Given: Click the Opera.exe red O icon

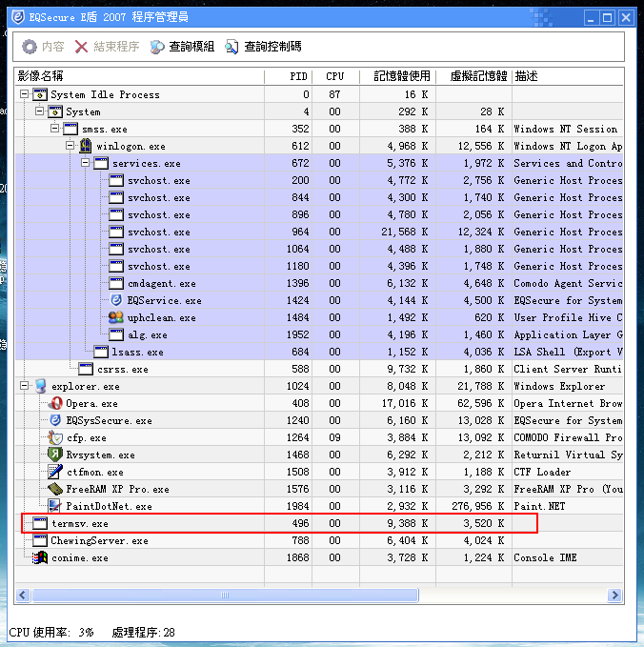Looking at the screenshot, I should pos(55,403).
